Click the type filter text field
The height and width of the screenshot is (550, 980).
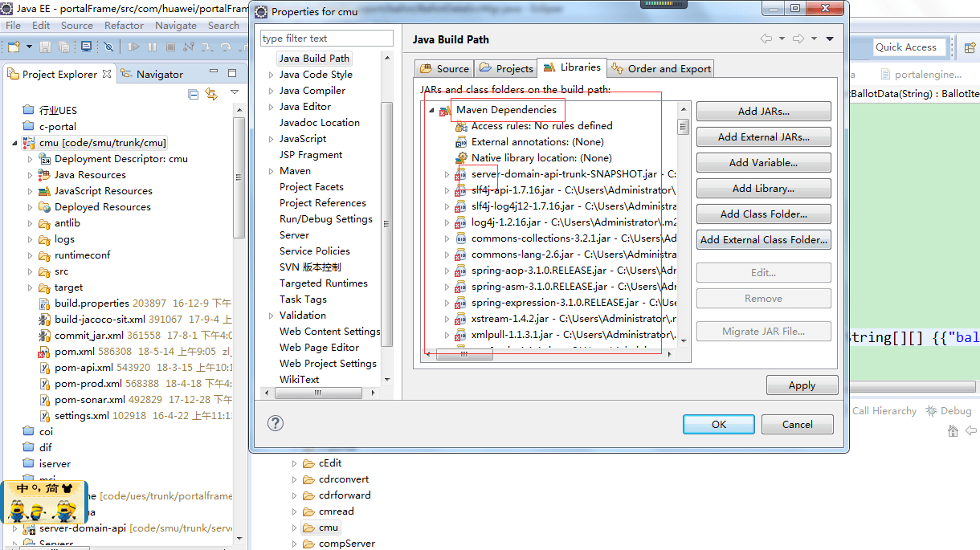point(325,38)
